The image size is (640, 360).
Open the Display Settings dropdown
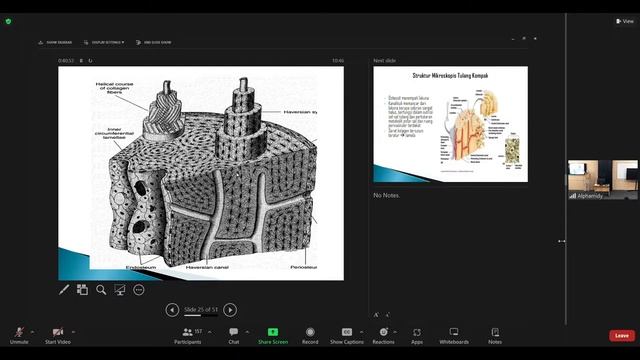[104, 42]
